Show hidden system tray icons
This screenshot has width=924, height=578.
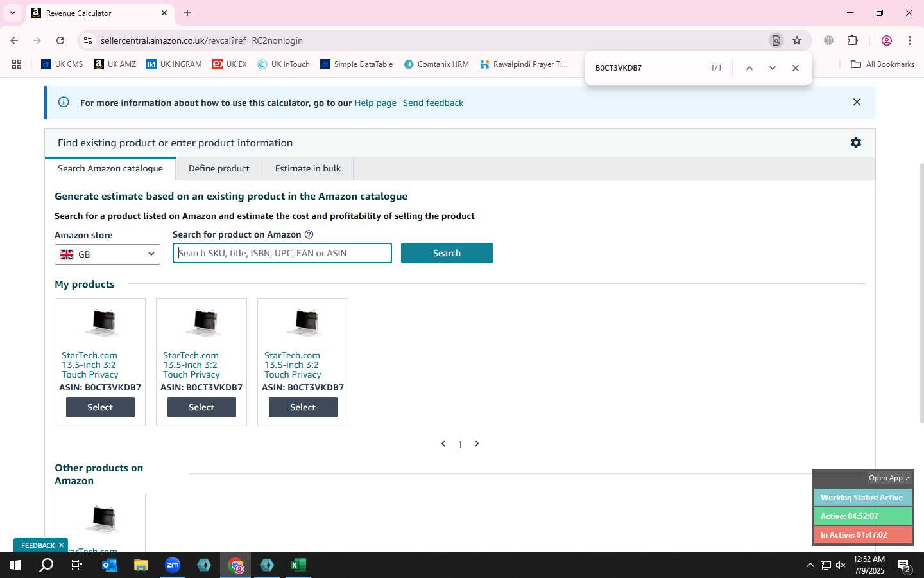[810, 565]
